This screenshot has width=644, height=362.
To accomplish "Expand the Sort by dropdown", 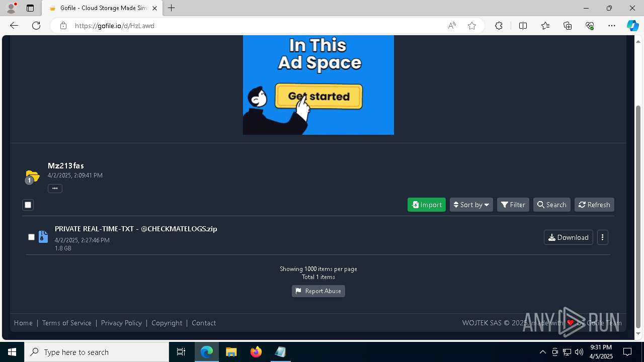I will coord(471,205).
